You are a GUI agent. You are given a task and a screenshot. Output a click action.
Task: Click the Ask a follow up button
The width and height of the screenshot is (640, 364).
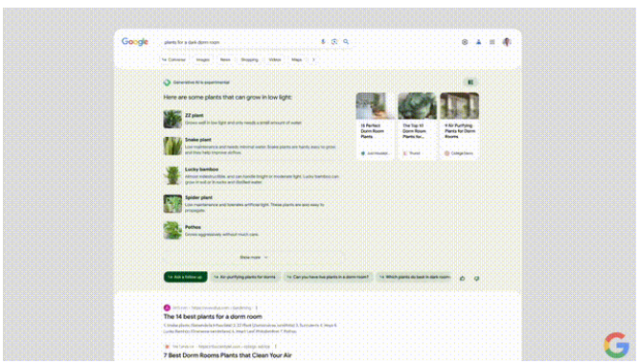point(185,277)
